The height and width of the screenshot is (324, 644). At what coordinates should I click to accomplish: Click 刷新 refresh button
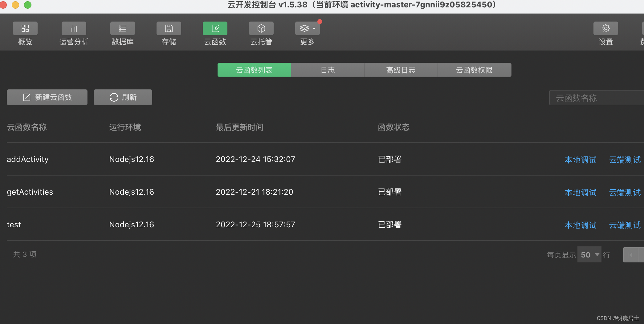(x=123, y=97)
